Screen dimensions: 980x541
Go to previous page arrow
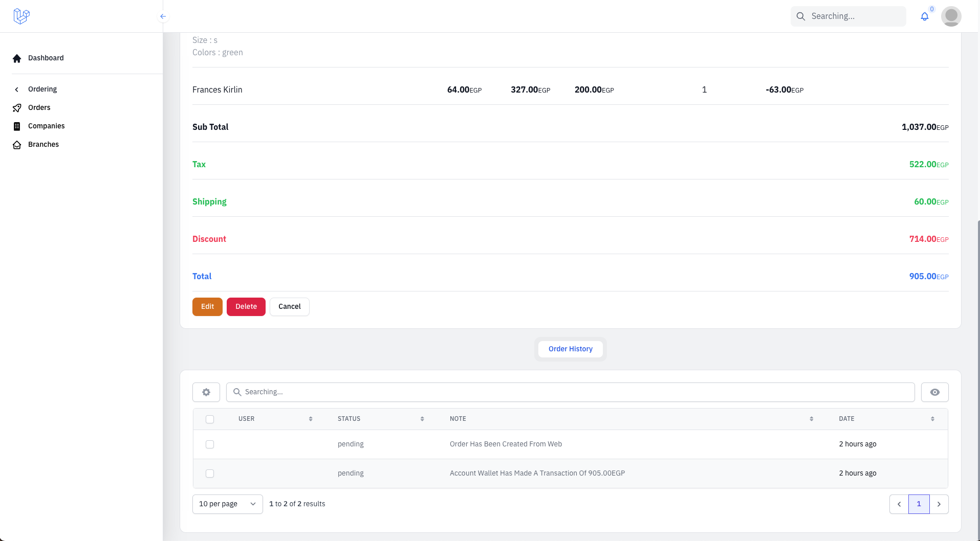[899, 504]
